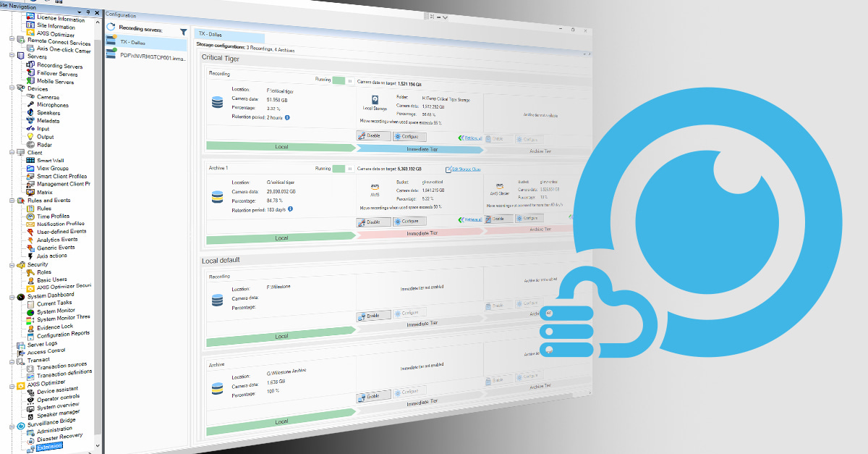Toggle the Running switch for Archive 1
868x454 pixels.
tap(343, 168)
